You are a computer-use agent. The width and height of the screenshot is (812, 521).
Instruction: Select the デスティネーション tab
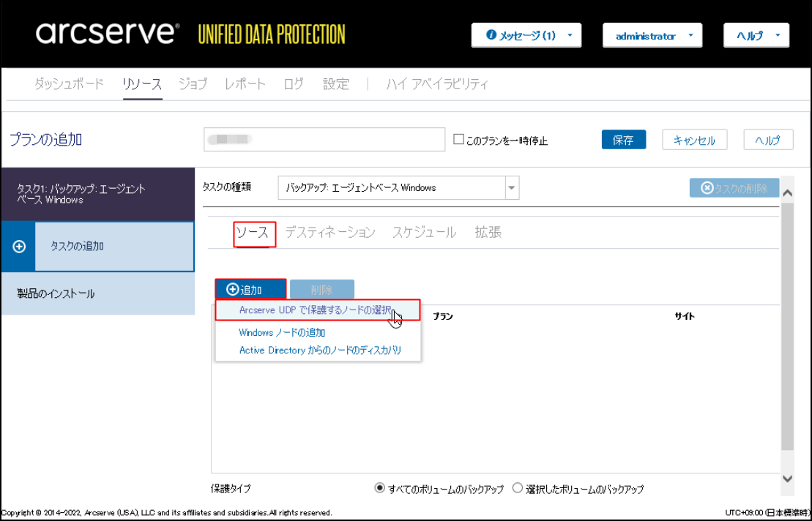tap(330, 233)
